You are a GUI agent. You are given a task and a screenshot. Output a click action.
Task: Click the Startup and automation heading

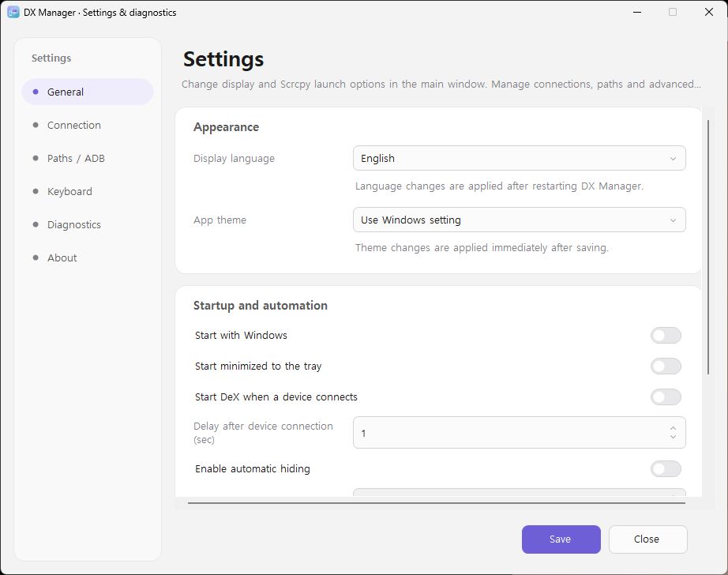coord(261,306)
